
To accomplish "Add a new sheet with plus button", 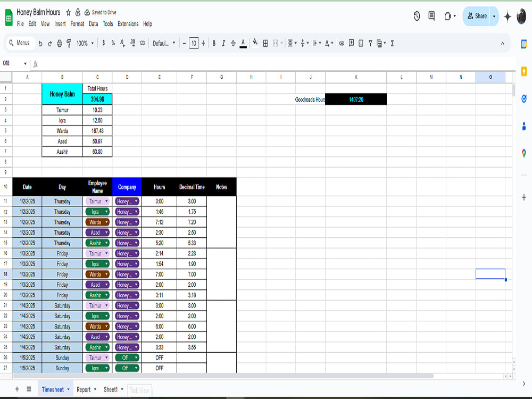I will (17, 389).
